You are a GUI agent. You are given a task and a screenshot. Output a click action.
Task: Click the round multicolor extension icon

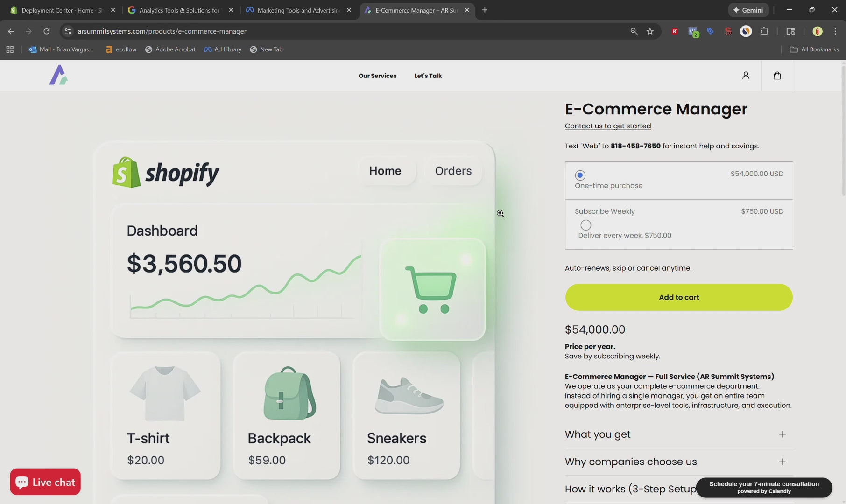(x=746, y=31)
